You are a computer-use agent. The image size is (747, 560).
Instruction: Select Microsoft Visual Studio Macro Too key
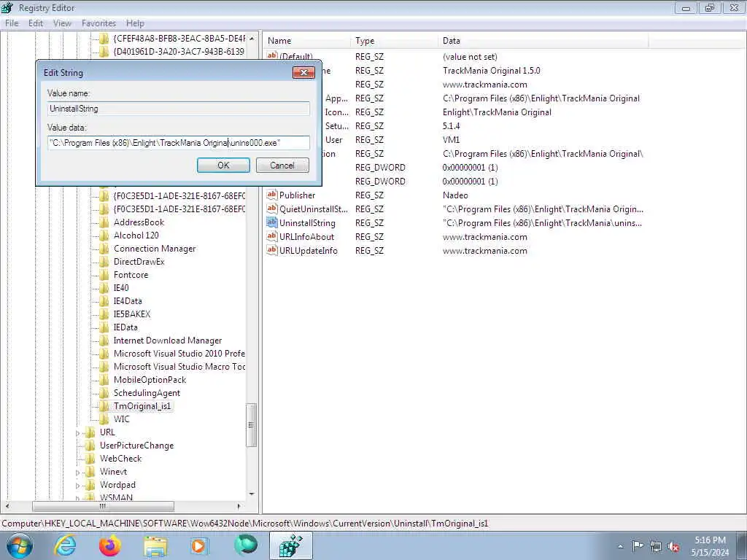click(x=179, y=367)
